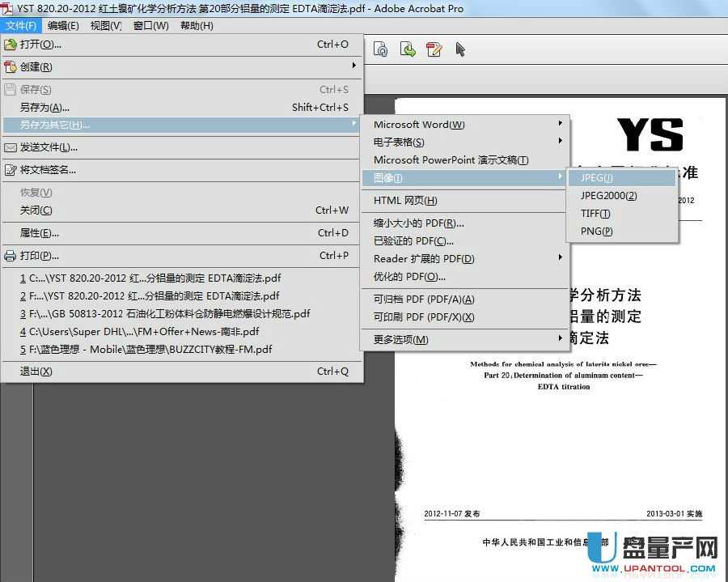
Task: Click the Create PDF icon beside 创建(R)
Action: click(11, 67)
